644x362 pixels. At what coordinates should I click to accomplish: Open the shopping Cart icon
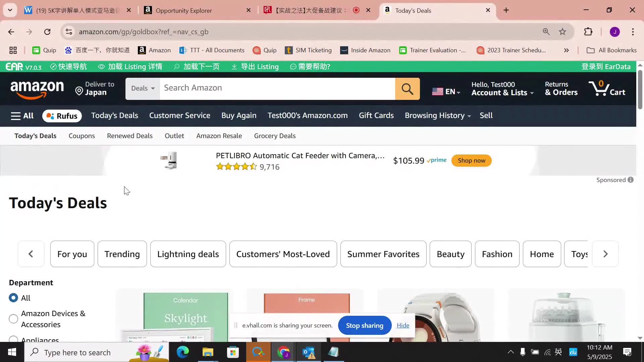(607, 88)
